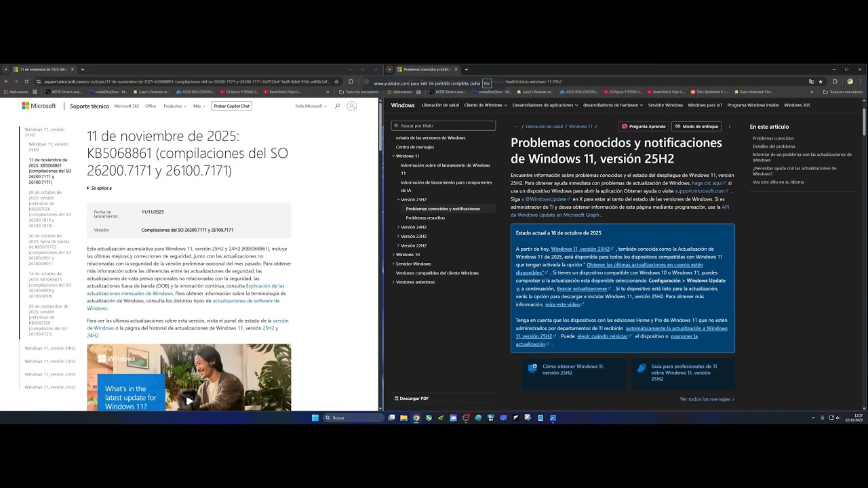Select 'Problemas resueltos' in the docs tree
The height and width of the screenshot is (488, 868).
[x=425, y=218]
